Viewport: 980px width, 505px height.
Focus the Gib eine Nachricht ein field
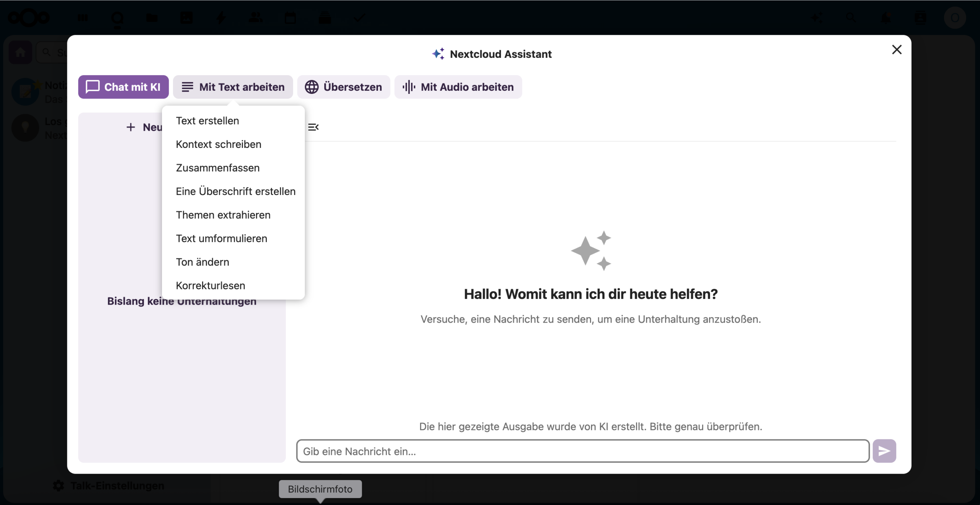[582, 451]
